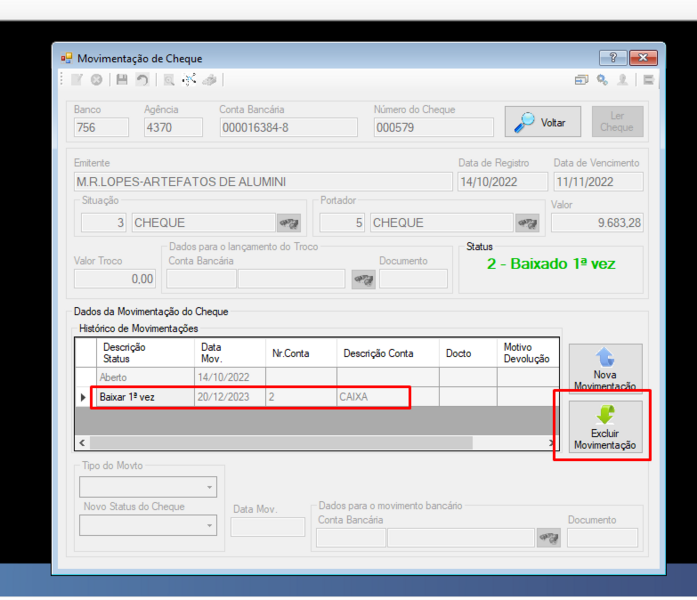The height and width of the screenshot is (600, 697).
Task: Click the Banco field showing 756
Action: tap(101, 128)
